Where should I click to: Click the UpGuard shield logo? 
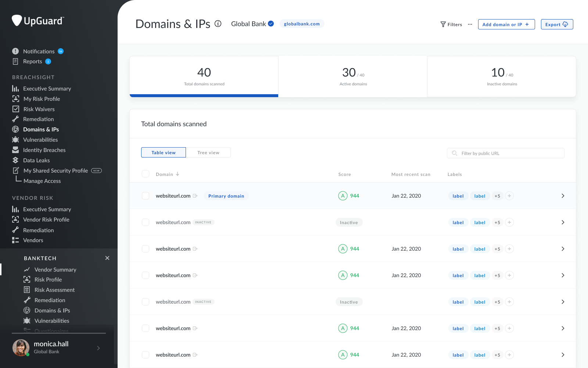[17, 20]
